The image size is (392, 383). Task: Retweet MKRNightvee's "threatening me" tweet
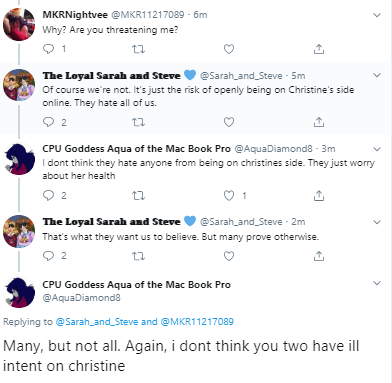[x=138, y=49]
